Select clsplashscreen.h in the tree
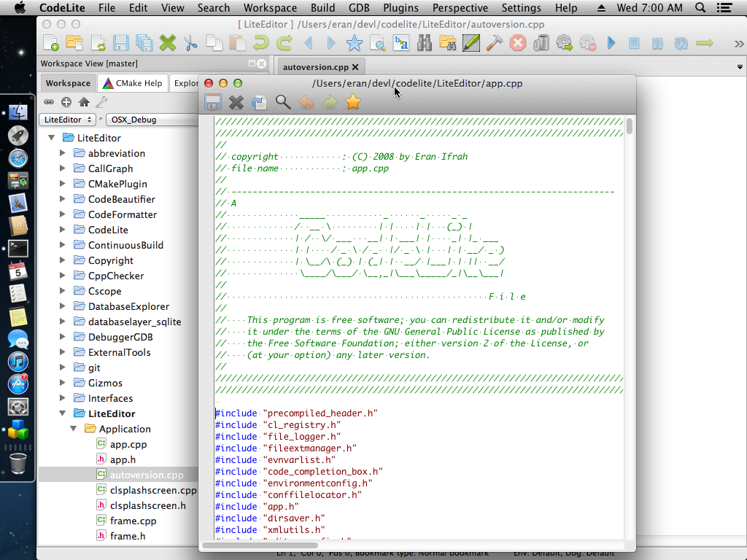This screenshot has width=747, height=560. point(147,505)
